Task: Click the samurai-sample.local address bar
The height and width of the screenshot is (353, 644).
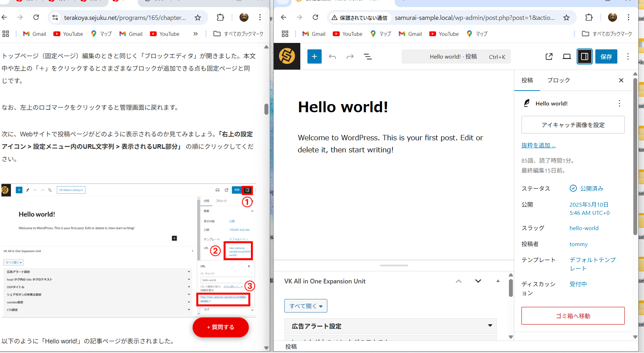Action: [x=475, y=17]
